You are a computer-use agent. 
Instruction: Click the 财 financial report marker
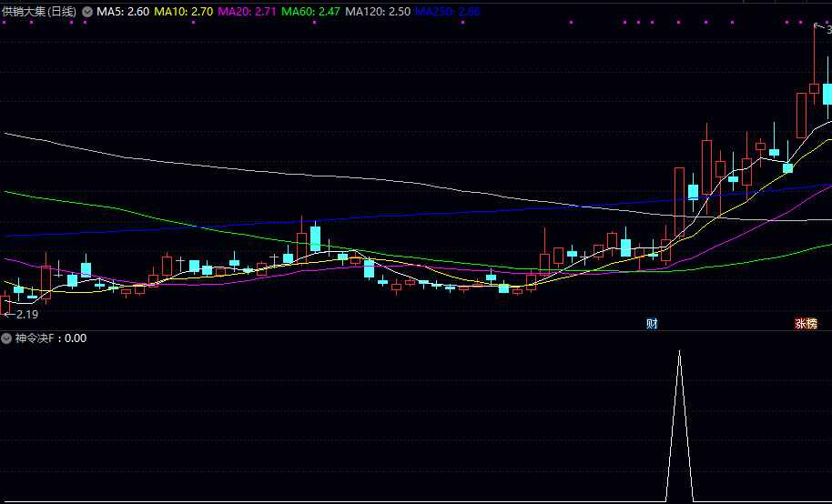652,324
